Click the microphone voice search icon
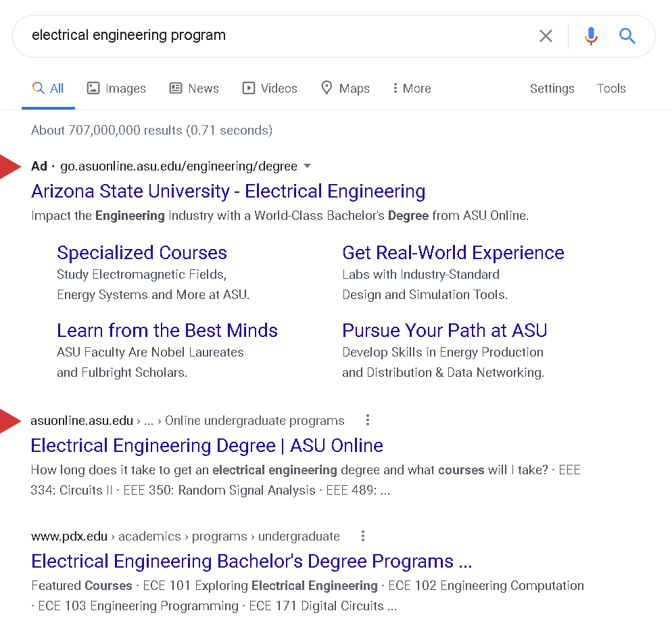The height and width of the screenshot is (638, 672). pos(591,36)
